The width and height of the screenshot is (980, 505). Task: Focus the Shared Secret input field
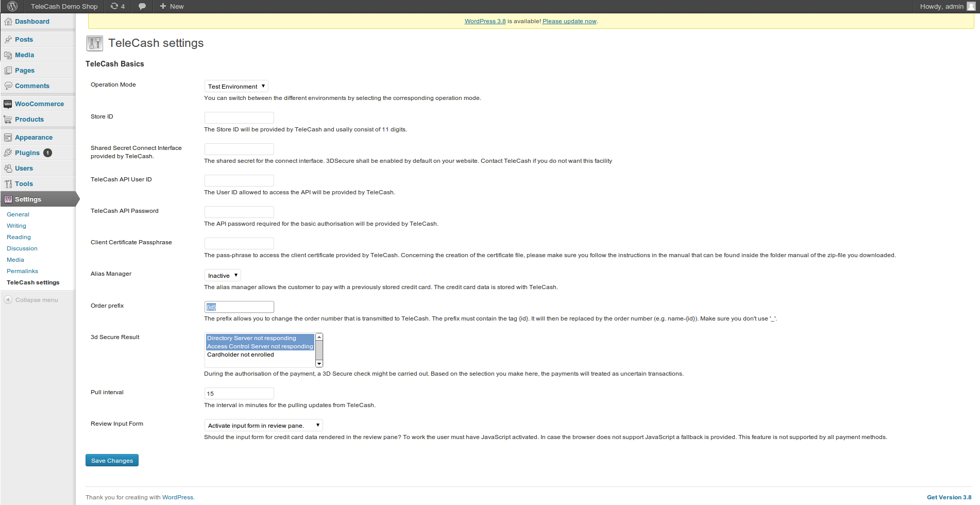pos(239,149)
